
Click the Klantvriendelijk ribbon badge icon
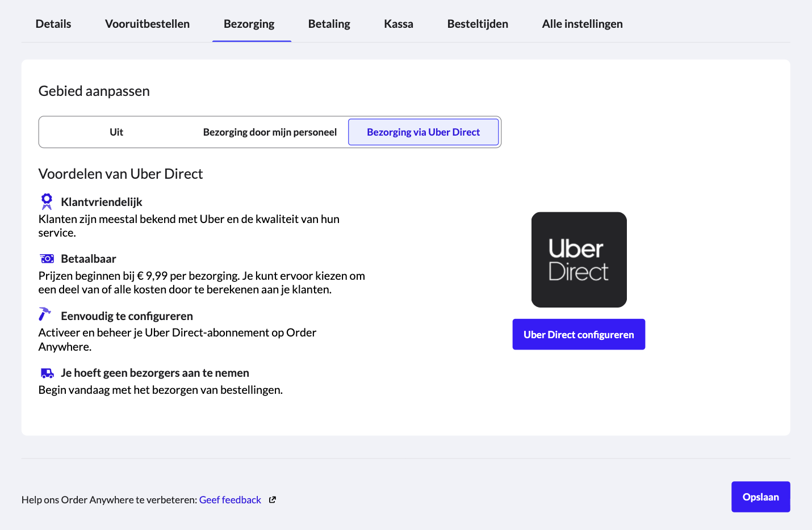pos(47,201)
